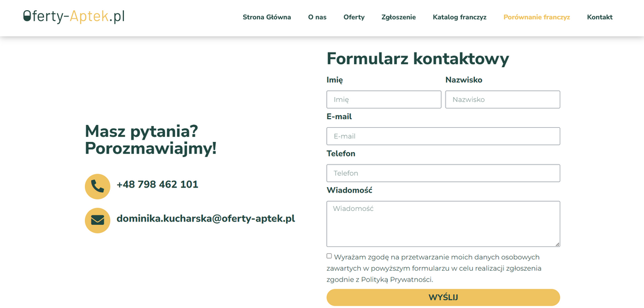This screenshot has height=308, width=644.
Task: Navigate to Zgłoszenie in the navbar
Action: click(x=399, y=17)
